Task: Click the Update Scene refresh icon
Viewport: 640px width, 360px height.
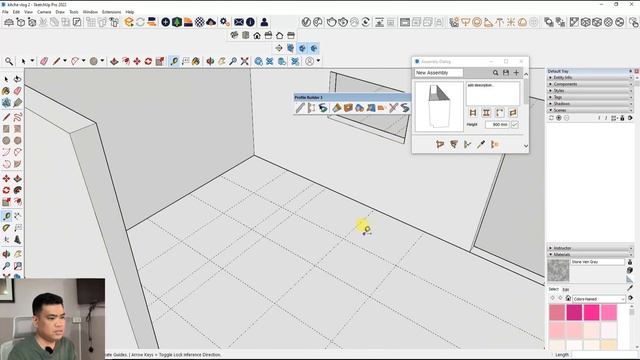Action: (x=551, y=118)
